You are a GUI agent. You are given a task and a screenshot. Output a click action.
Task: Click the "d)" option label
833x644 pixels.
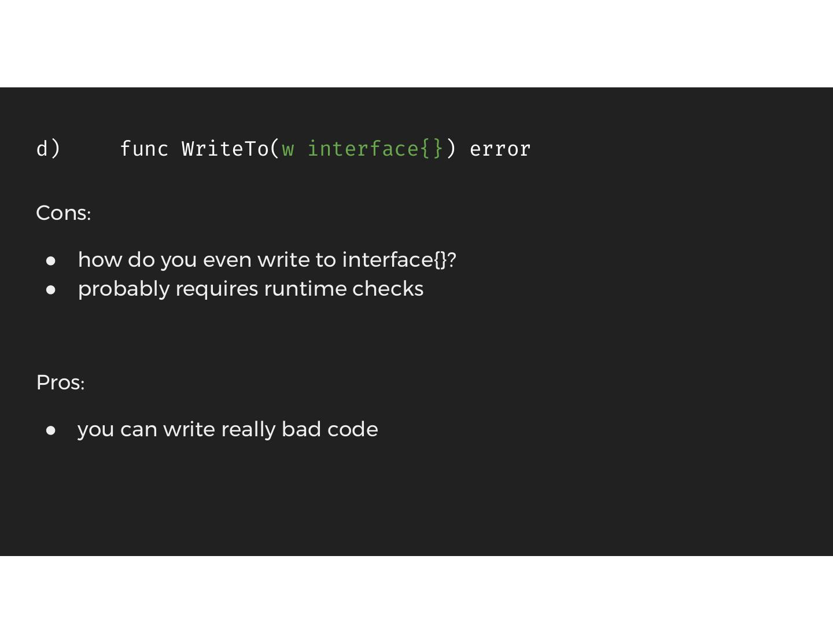click(48, 149)
